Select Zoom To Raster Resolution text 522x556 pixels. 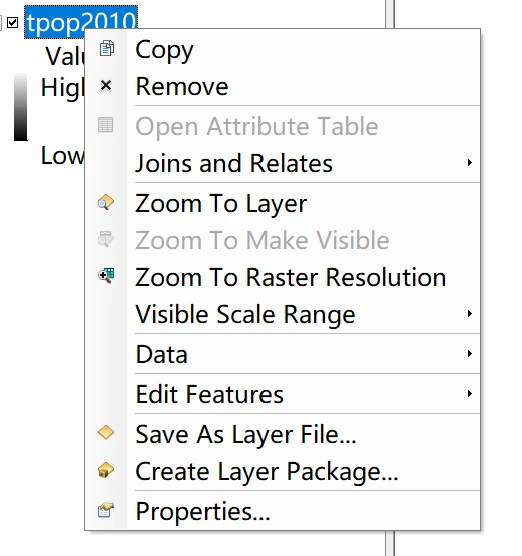click(x=291, y=277)
